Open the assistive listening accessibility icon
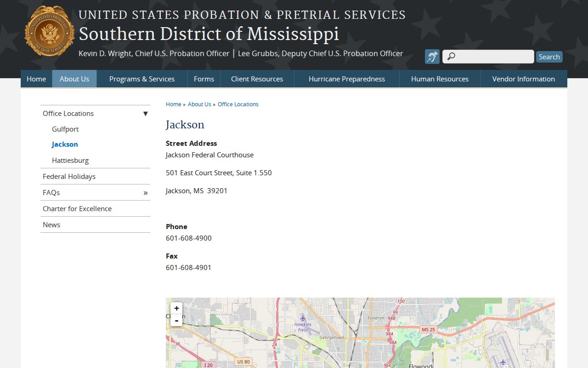Image resolution: width=588 pixels, height=368 pixels. (x=432, y=57)
